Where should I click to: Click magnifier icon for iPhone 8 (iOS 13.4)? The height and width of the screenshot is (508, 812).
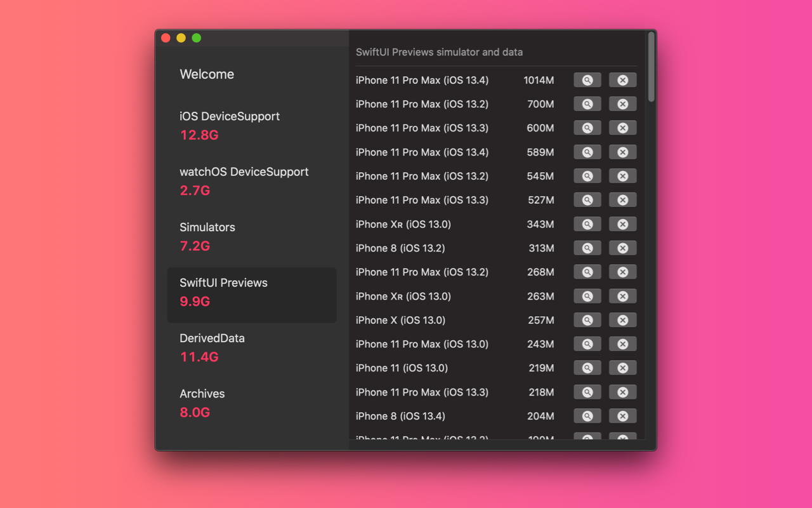coord(587,416)
